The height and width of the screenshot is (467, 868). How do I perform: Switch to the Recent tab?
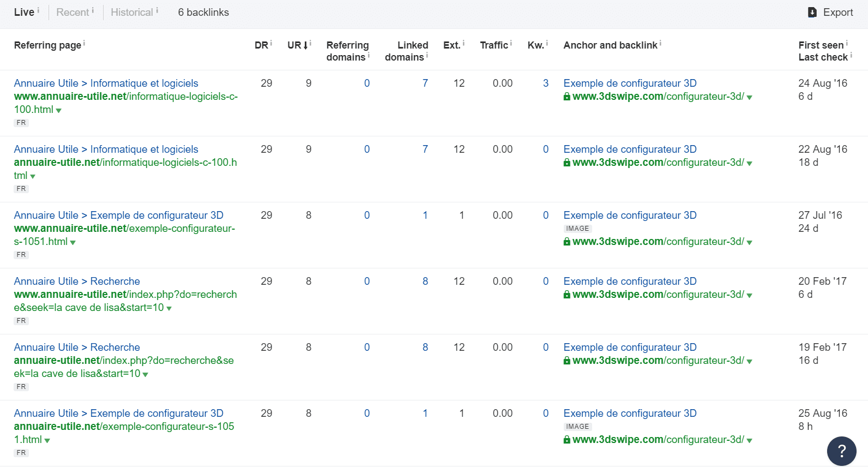click(x=72, y=13)
